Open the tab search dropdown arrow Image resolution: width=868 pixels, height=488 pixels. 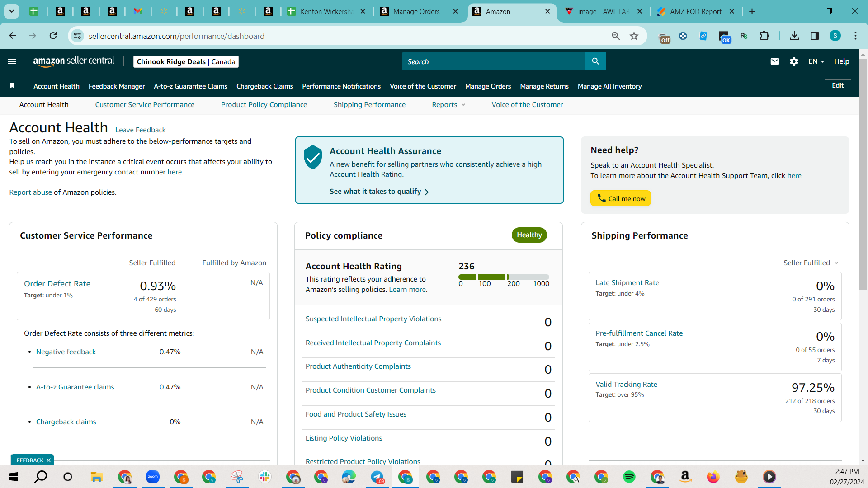click(x=12, y=11)
